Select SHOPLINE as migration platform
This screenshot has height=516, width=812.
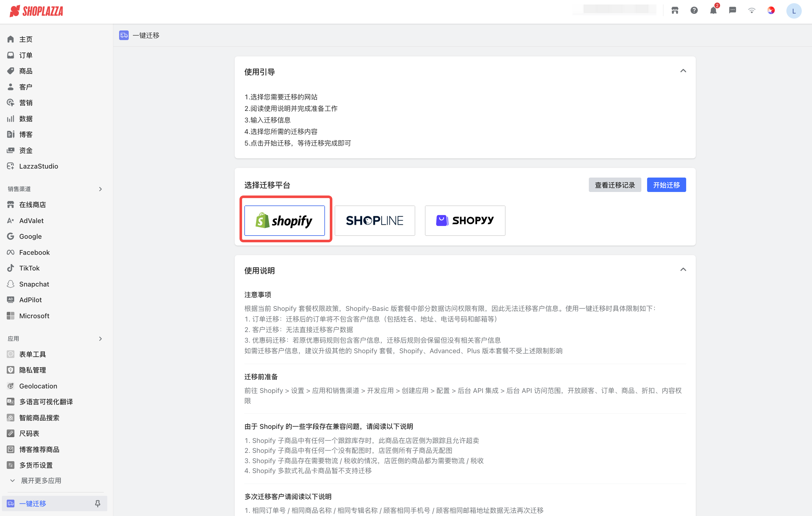(375, 221)
